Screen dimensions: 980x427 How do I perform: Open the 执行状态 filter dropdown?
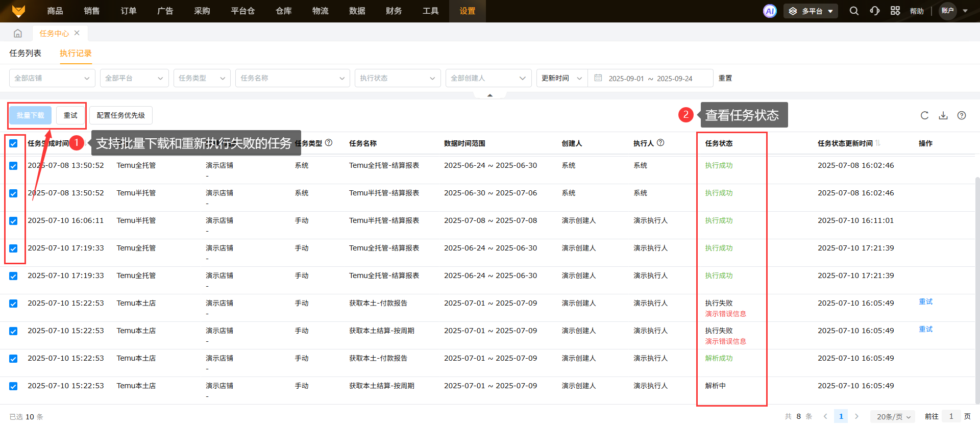(x=397, y=78)
